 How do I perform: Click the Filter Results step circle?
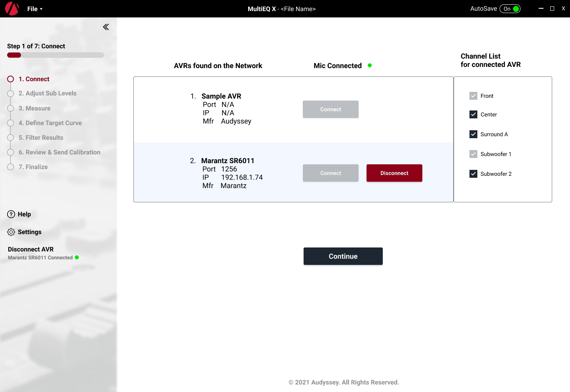(11, 138)
